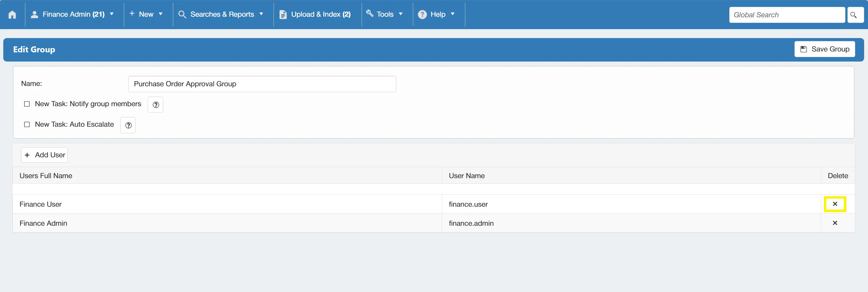
Task: Open Upload & Index (2)
Action: pos(315,15)
